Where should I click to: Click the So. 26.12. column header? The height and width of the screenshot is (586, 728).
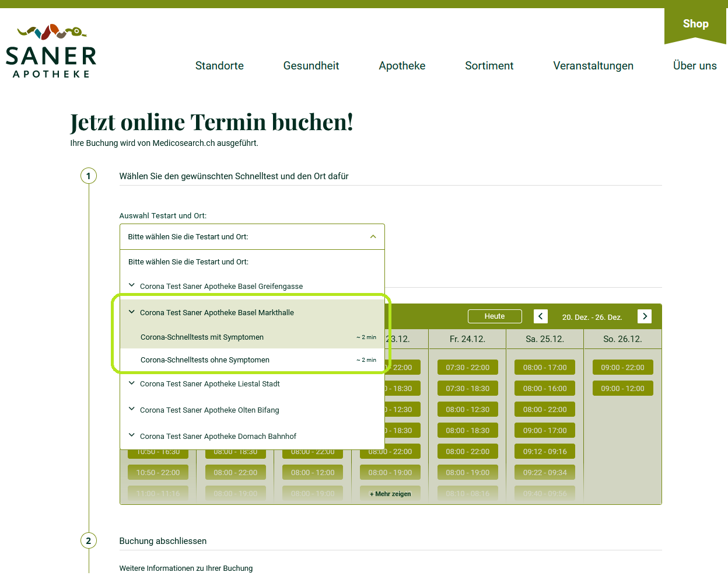[622, 339]
